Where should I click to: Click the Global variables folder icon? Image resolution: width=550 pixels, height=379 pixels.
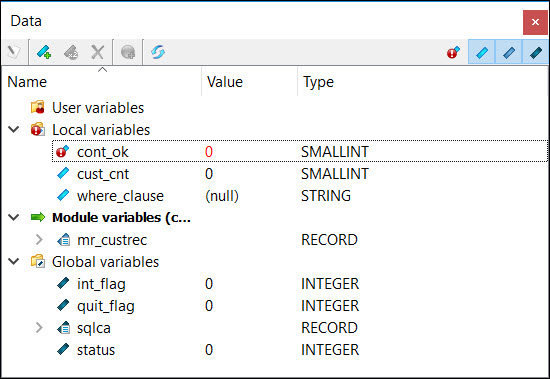coord(38,261)
